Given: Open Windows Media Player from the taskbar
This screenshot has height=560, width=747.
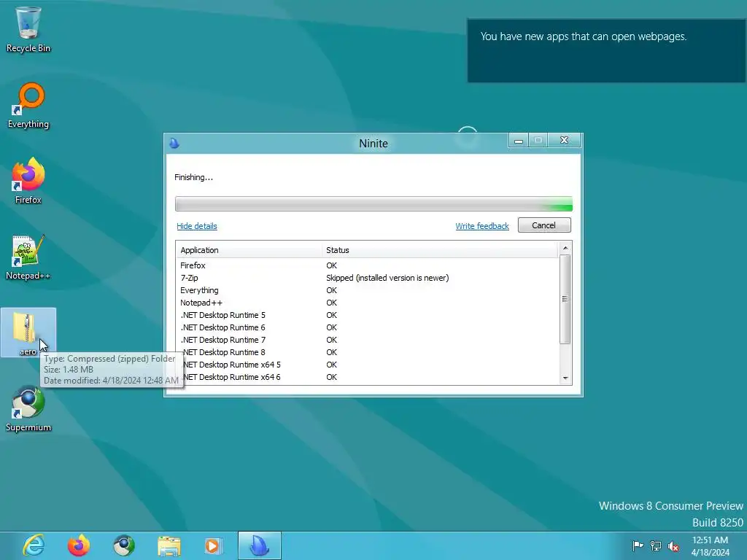Looking at the screenshot, I should (x=214, y=545).
